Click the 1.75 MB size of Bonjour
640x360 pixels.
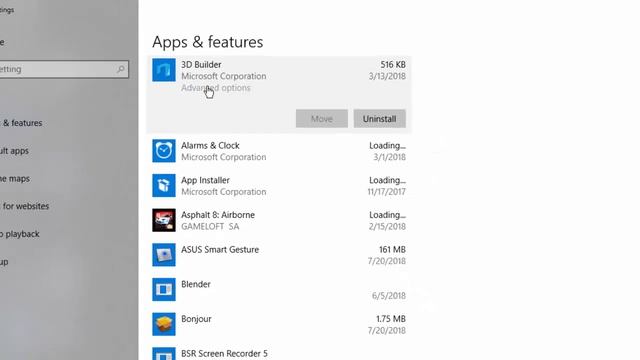[391, 319]
